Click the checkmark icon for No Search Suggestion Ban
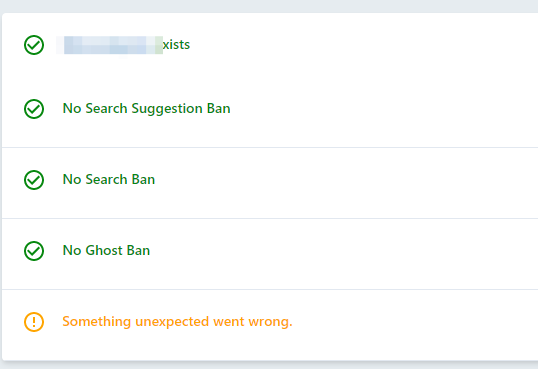 [x=34, y=109]
